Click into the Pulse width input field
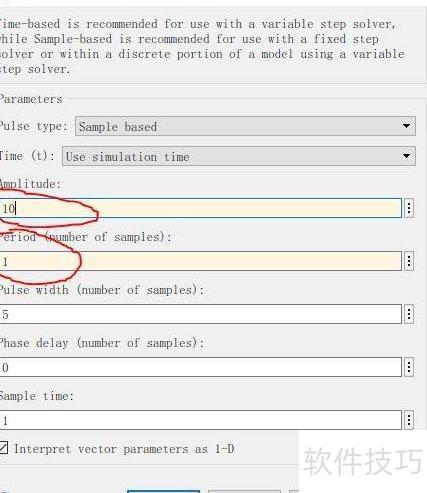The image size is (427, 493). coord(201,314)
